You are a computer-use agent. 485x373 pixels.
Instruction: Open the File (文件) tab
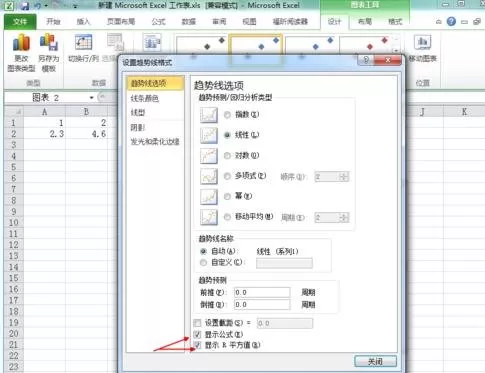click(x=20, y=22)
